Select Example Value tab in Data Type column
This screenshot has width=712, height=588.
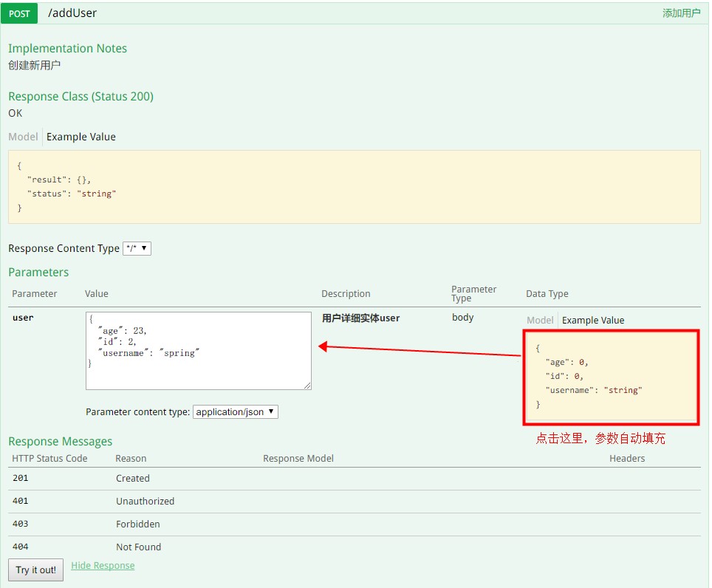point(592,320)
